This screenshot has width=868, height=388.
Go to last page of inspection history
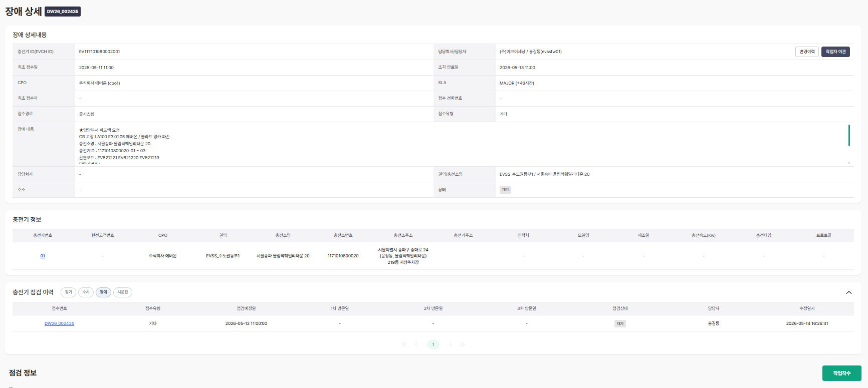pos(463,344)
